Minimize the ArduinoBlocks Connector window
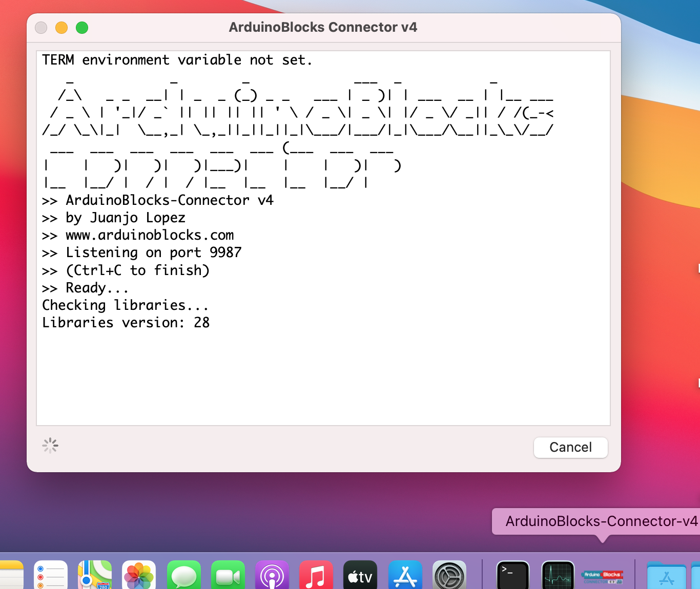The height and width of the screenshot is (589, 700). click(x=61, y=28)
